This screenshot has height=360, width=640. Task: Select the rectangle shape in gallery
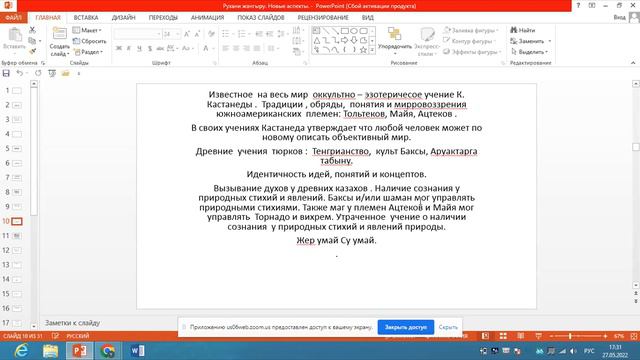click(344, 31)
